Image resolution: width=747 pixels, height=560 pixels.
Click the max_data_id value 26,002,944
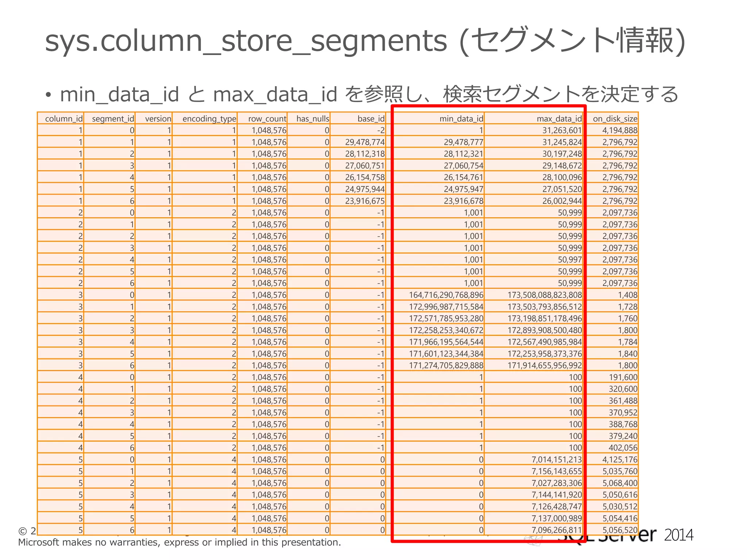[562, 201]
